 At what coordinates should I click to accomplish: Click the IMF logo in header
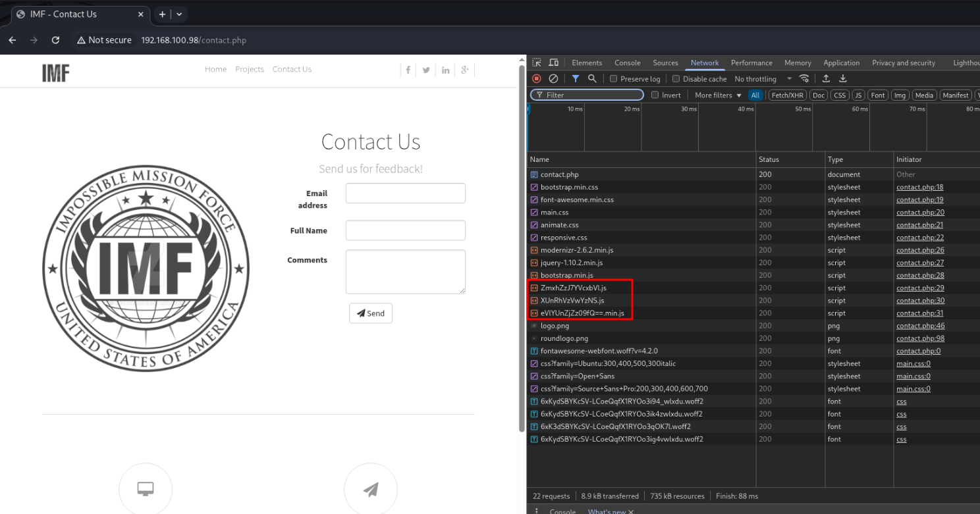[x=56, y=73]
